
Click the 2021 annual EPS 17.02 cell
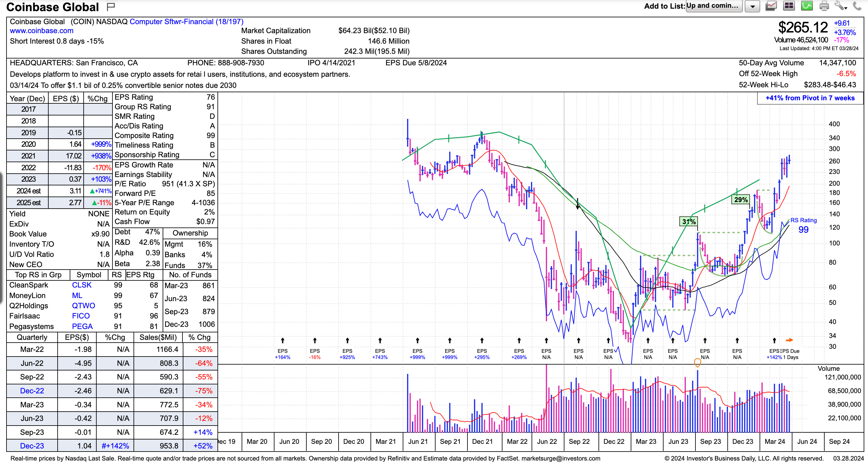tap(66, 156)
